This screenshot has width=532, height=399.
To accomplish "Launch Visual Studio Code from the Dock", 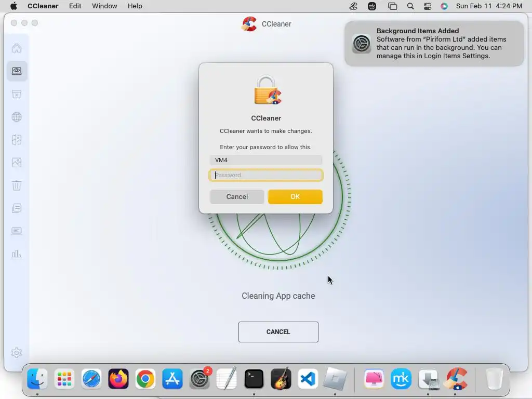I will coord(308,379).
